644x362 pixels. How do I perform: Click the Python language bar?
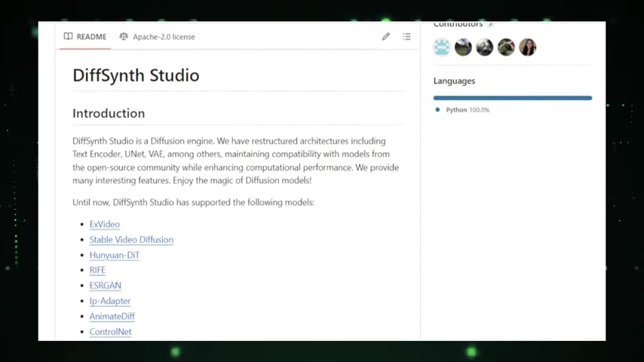(x=513, y=98)
